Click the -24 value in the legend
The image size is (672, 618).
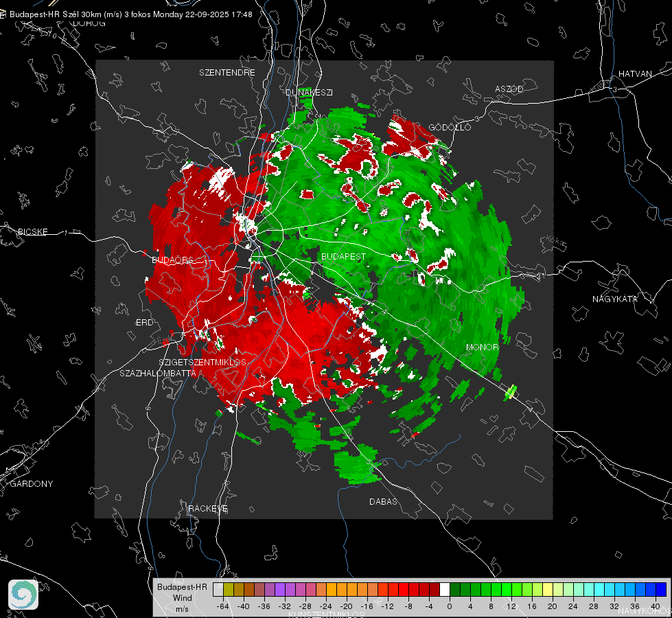(x=326, y=606)
